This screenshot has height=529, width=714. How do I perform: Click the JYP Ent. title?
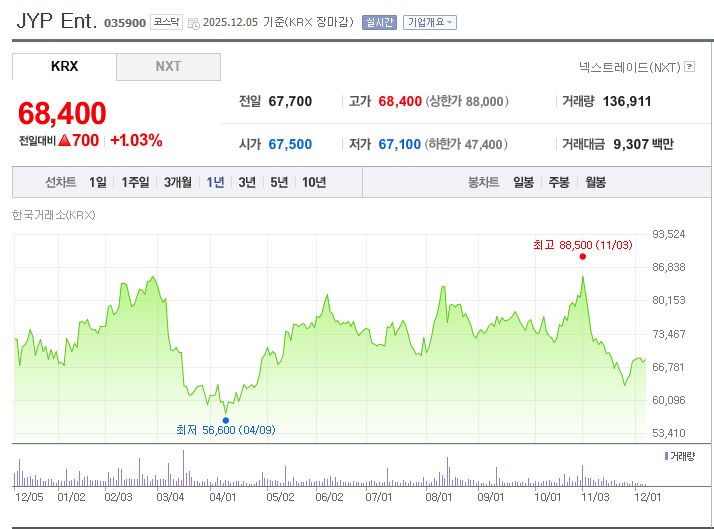click(57, 21)
